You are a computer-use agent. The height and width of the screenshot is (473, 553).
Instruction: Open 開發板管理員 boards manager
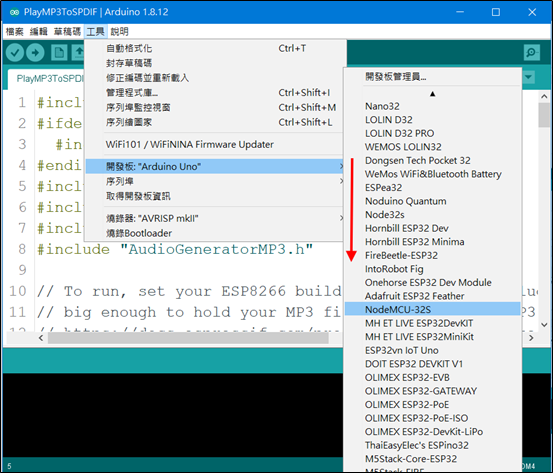[x=433, y=77]
